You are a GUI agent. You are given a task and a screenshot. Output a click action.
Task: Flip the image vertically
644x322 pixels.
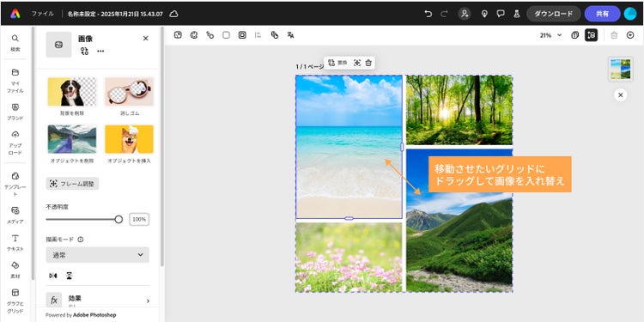click(x=69, y=276)
